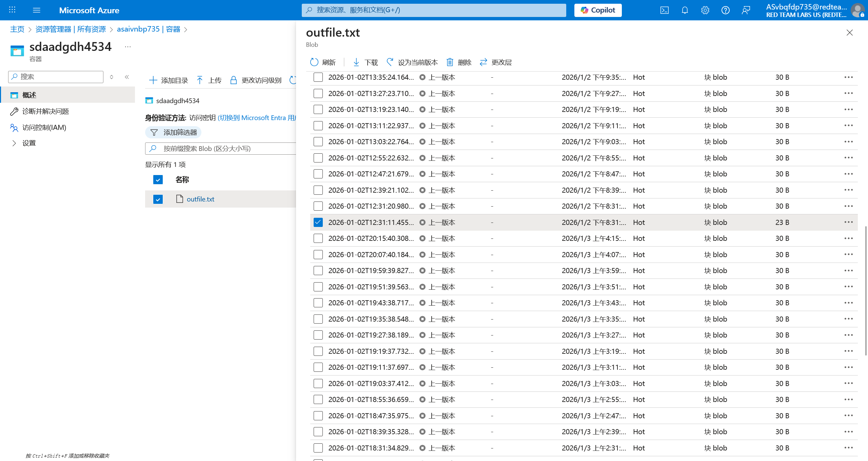Click the 下载 download icon

356,62
